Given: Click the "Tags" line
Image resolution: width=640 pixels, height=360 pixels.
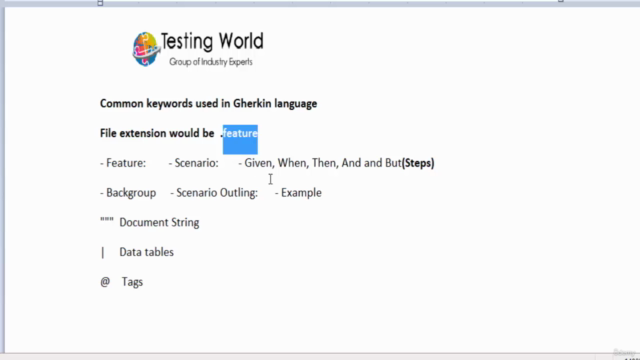Looking at the screenshot, I should tap(132, 282).
